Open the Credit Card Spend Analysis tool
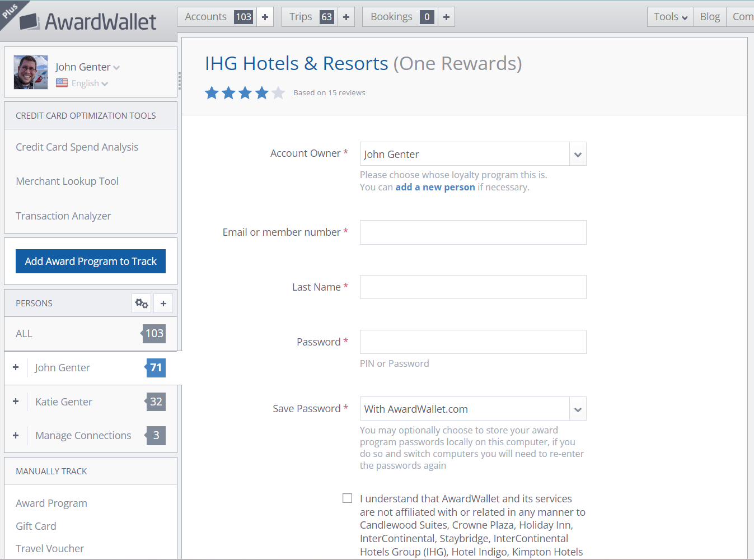The image size is (754, 560). point(77,147)
